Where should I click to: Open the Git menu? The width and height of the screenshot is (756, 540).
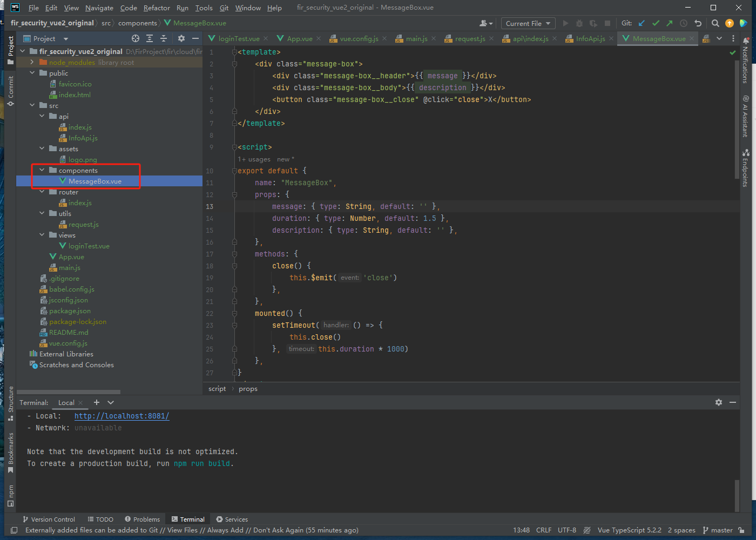pos(224,8)
